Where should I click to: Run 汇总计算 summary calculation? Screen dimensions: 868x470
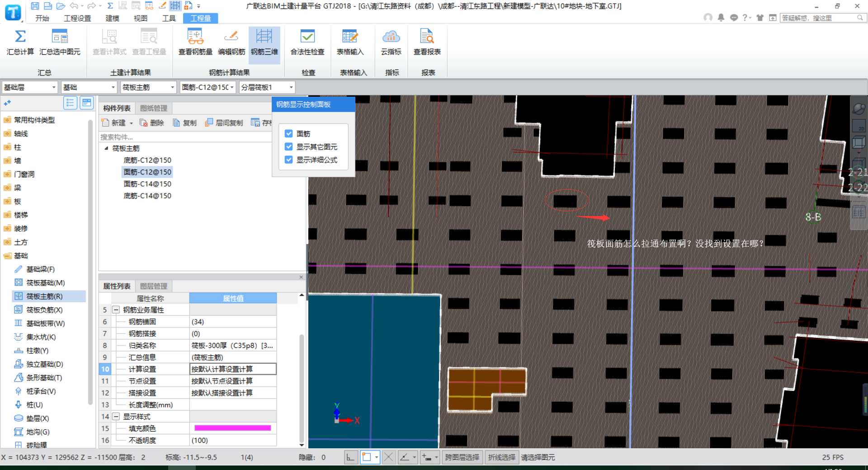(x=20, y=42)
